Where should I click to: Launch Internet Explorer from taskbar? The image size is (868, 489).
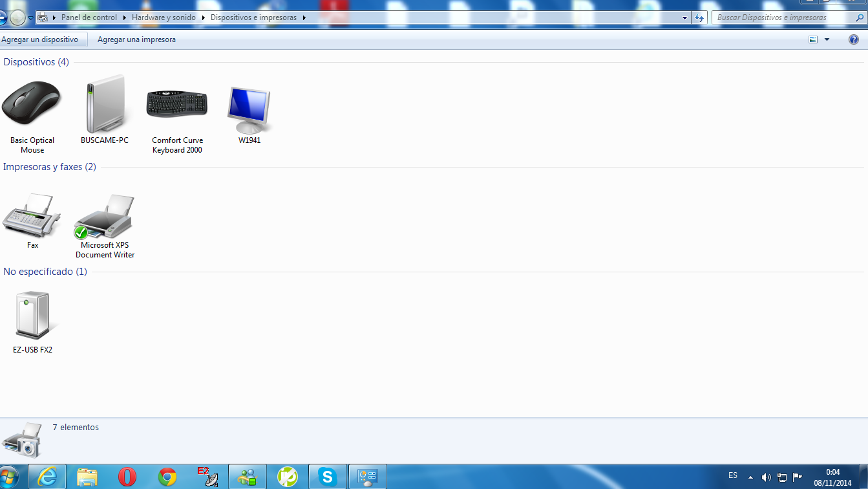47,477
